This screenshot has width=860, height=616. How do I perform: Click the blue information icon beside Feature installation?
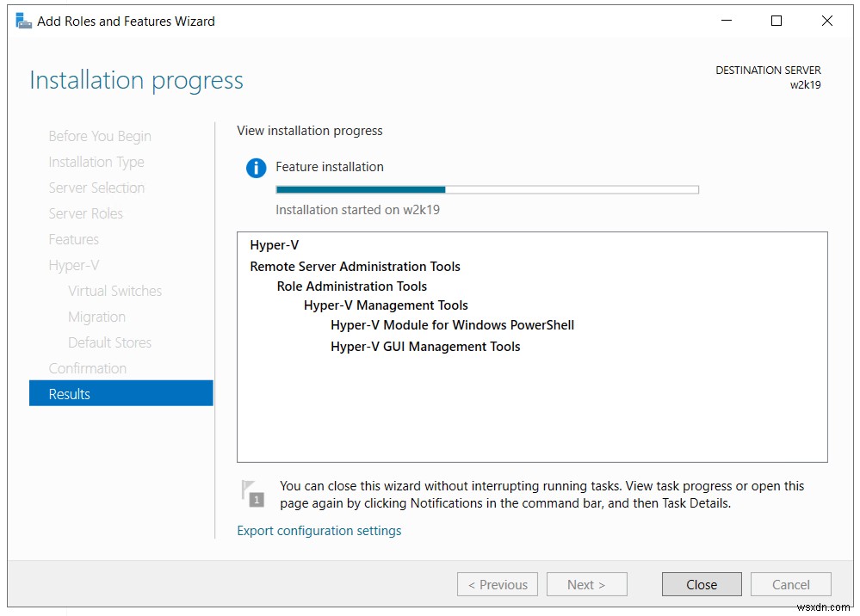pyautogui.click(x=256, y=168)
